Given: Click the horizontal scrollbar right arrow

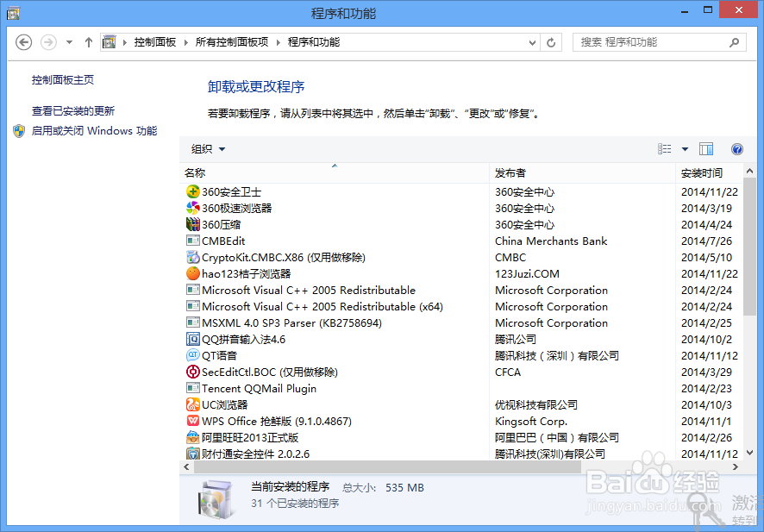Looking at the screenshot, I should (x=736, y=466).
